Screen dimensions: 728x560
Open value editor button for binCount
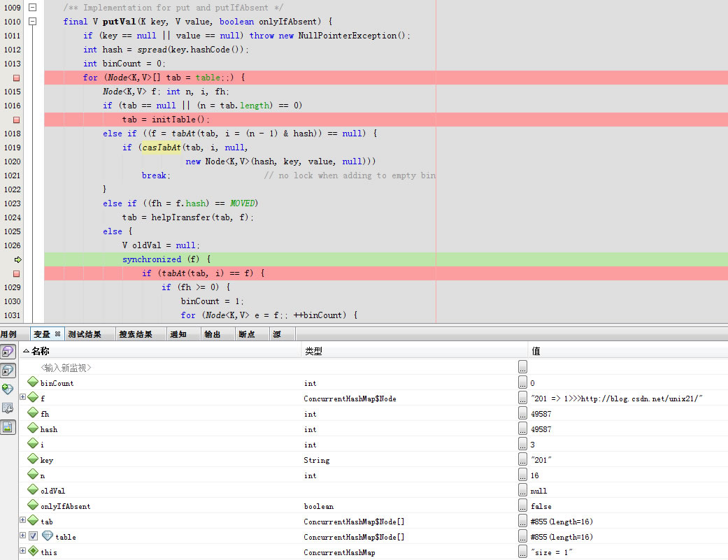(523, 382)
